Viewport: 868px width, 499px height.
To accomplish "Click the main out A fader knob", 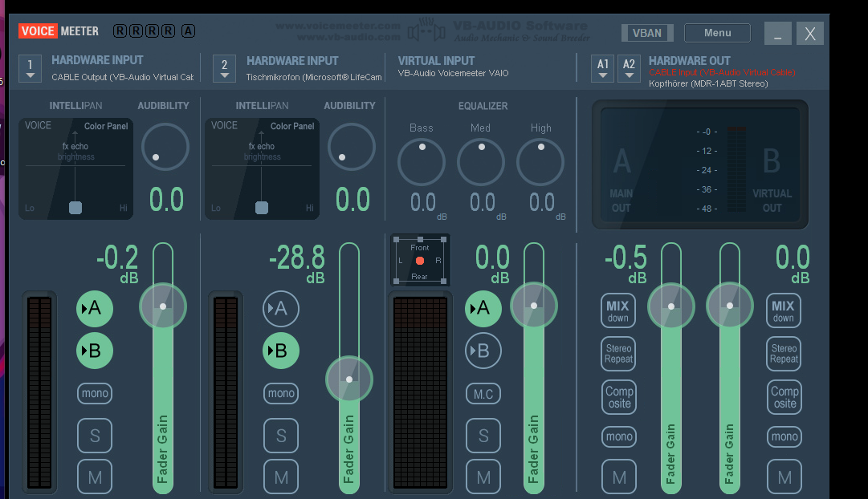I will coord(671,306).
